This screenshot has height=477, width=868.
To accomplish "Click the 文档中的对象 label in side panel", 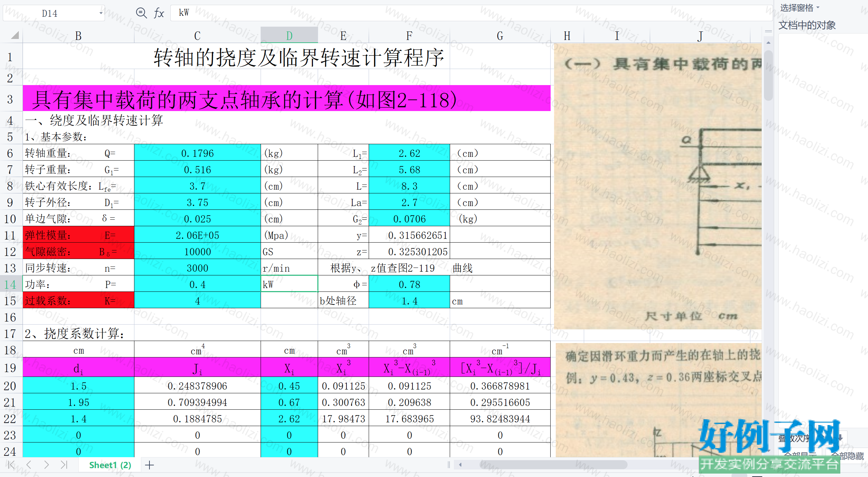I will pos(807,25).
